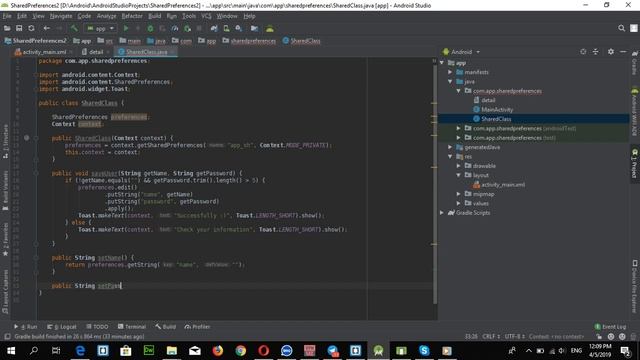Open the Logcat tool window button

coord(62,327)
